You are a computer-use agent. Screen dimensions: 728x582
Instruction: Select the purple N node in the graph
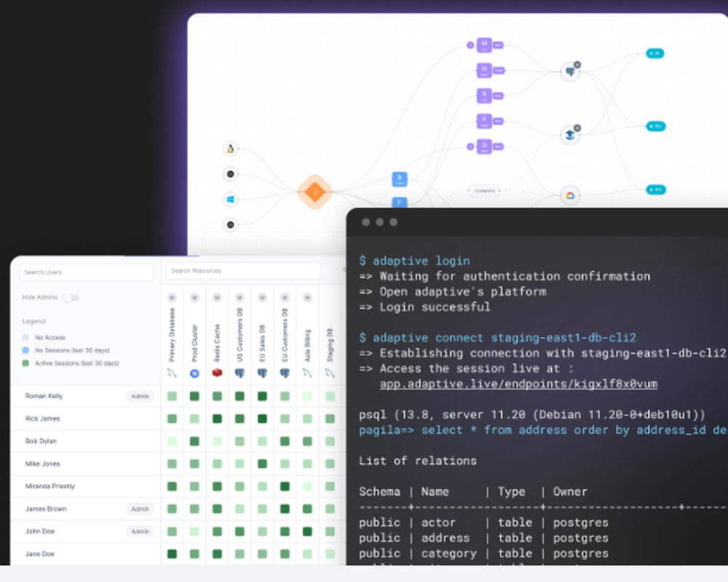pos(484,71)
